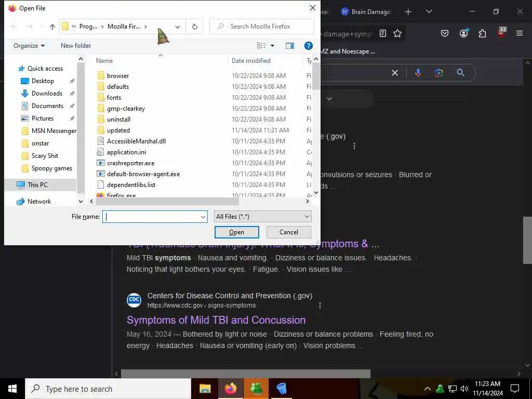The width and height of the screenshot is (532, 399).
Task: Open the Firefox account icon
Action: pyautogui.click(x=463, y=33)
